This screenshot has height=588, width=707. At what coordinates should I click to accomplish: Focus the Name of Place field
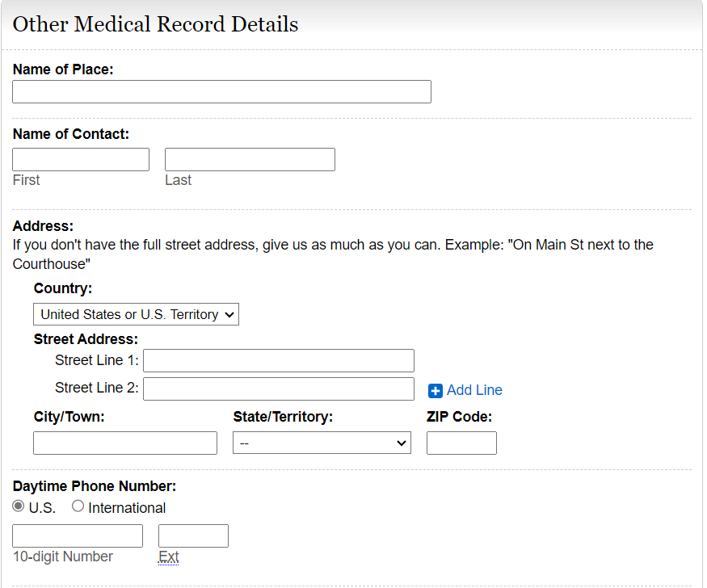pyautogui.click(x=221, y=92)
